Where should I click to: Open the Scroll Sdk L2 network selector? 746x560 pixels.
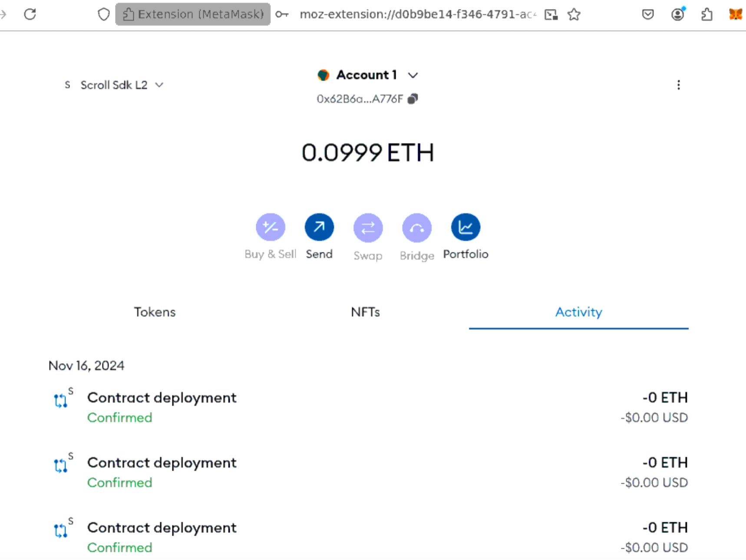coord(114,85)
